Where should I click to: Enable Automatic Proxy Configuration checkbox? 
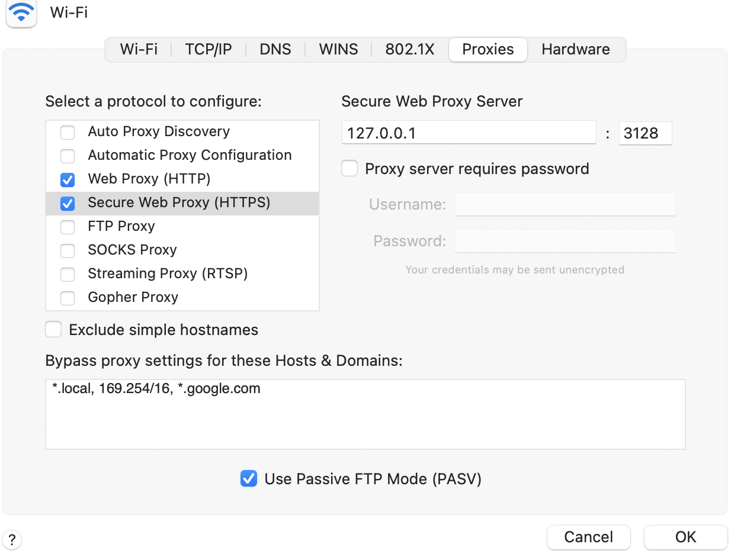pos(68,156)
